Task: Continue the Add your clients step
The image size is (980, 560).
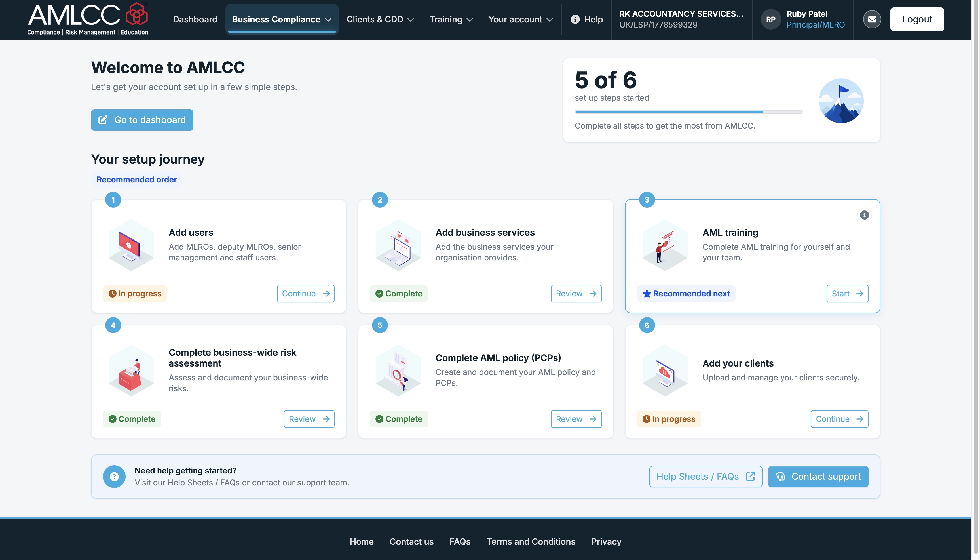Action: coord(840,419)
